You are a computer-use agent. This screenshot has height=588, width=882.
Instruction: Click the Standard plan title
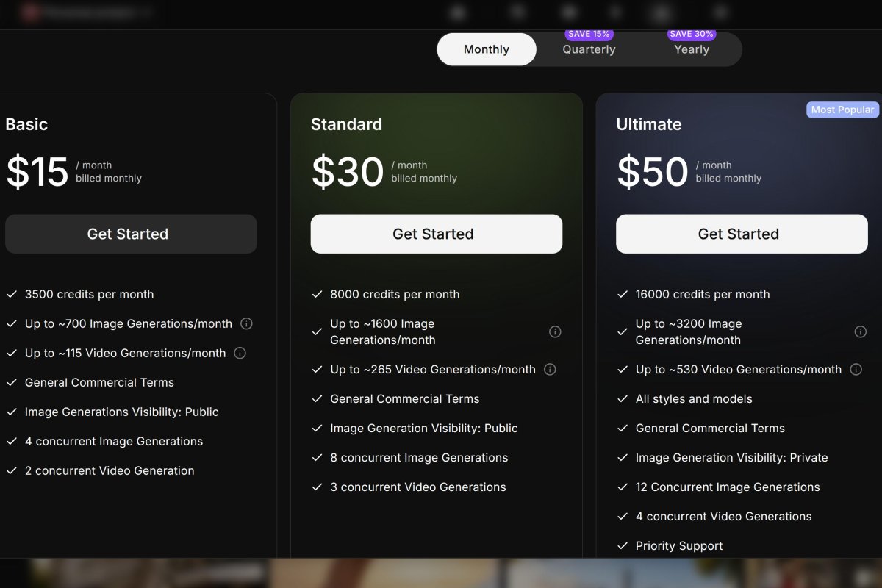(x=346, y=124)
